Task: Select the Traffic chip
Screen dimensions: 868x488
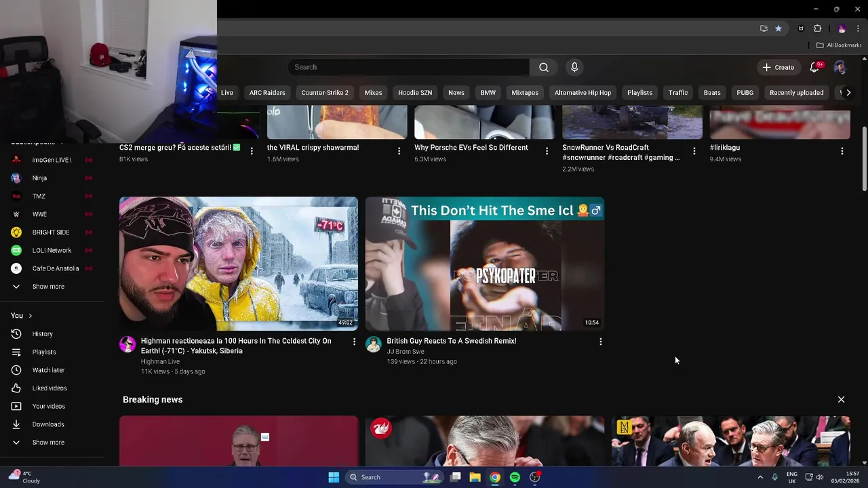Action: 678,93
